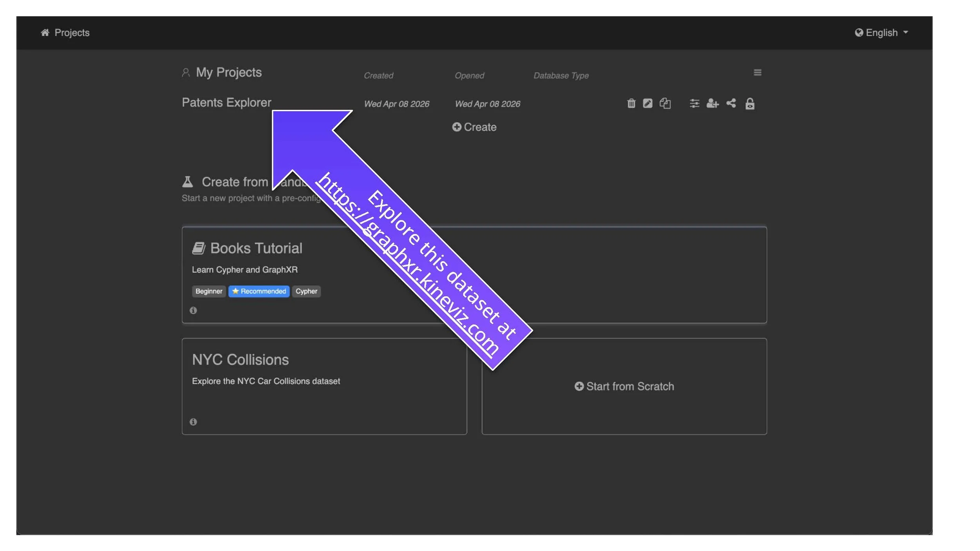Open the English language dropdown
980x551 pixels.
(x=881, y=33)
